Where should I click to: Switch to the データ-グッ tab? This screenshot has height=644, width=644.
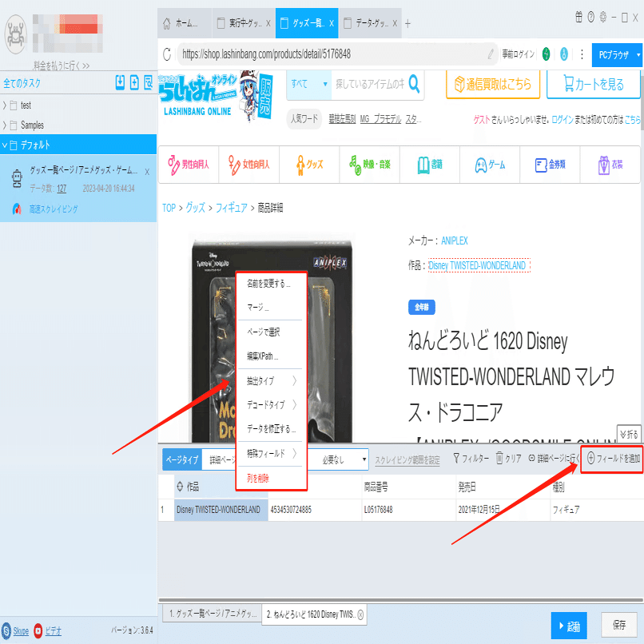371,23
